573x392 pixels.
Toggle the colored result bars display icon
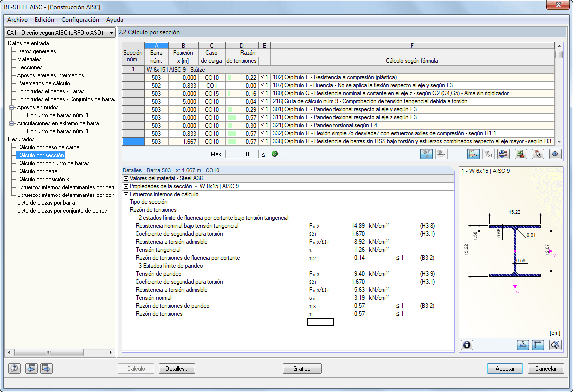[473, 154]
